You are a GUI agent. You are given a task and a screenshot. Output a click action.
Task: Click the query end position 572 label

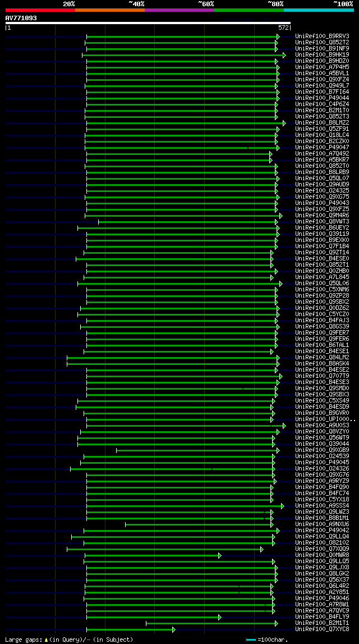(x=283, y=28)
